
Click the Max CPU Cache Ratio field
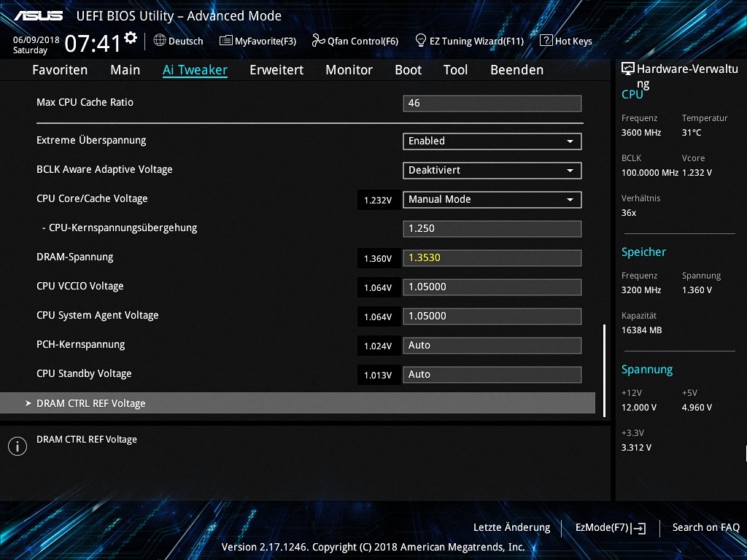[x=492, y=104]
